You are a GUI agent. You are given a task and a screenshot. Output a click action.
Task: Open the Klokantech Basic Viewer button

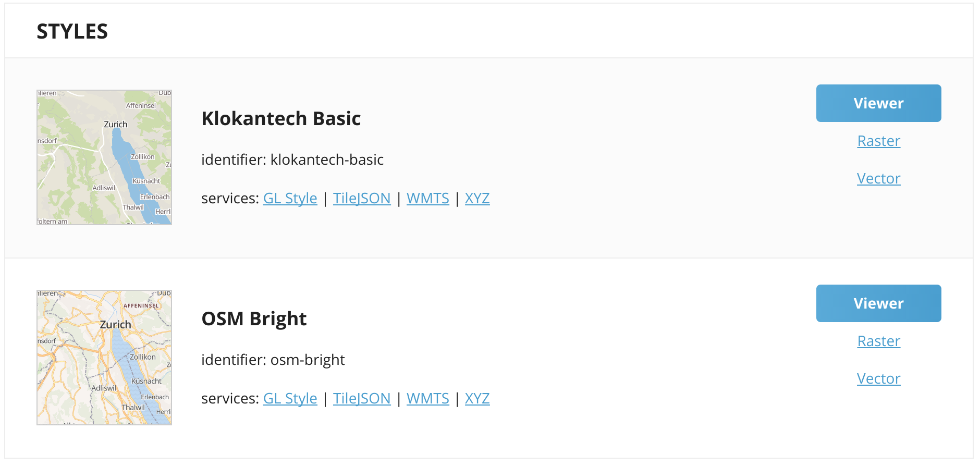coord(878,103)
